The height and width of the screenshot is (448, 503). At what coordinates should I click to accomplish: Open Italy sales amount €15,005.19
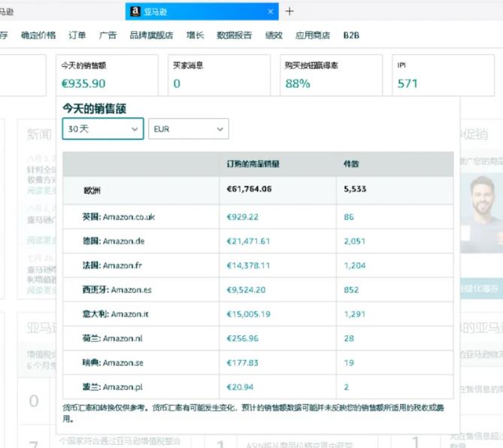click(x=248, y=314)
